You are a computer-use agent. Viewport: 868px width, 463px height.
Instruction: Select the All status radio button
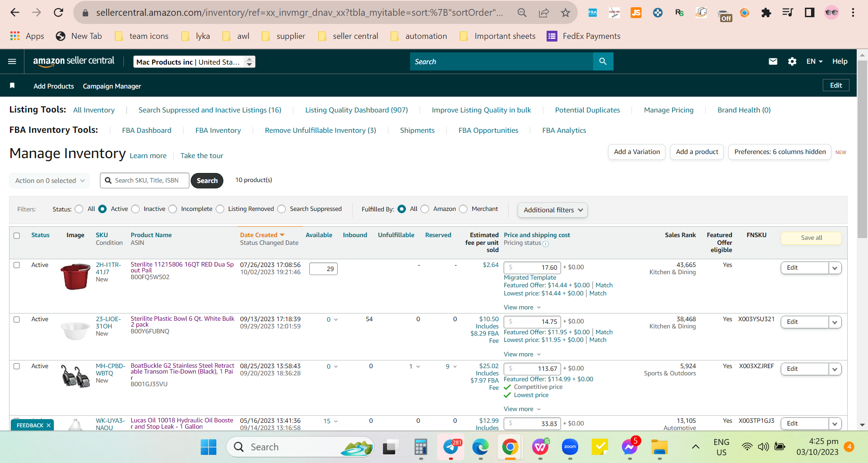click(79, 209)
